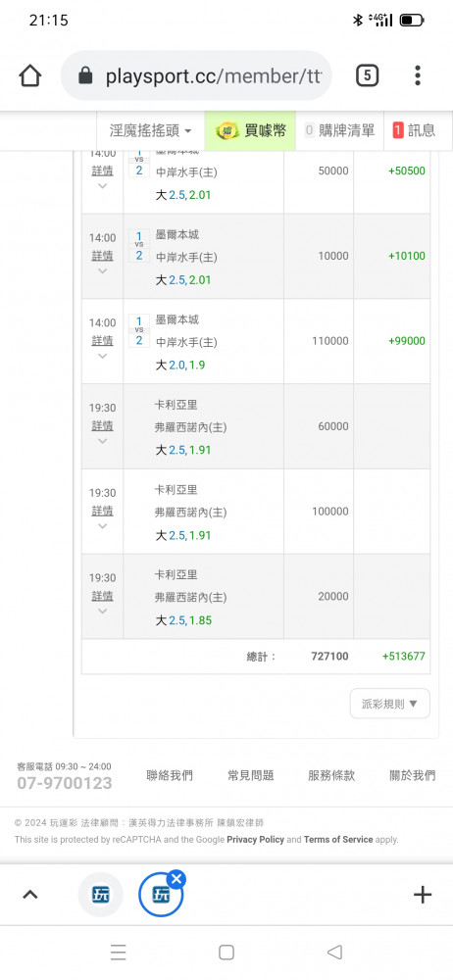Open the 購牌清單 tab

point(339,130)
